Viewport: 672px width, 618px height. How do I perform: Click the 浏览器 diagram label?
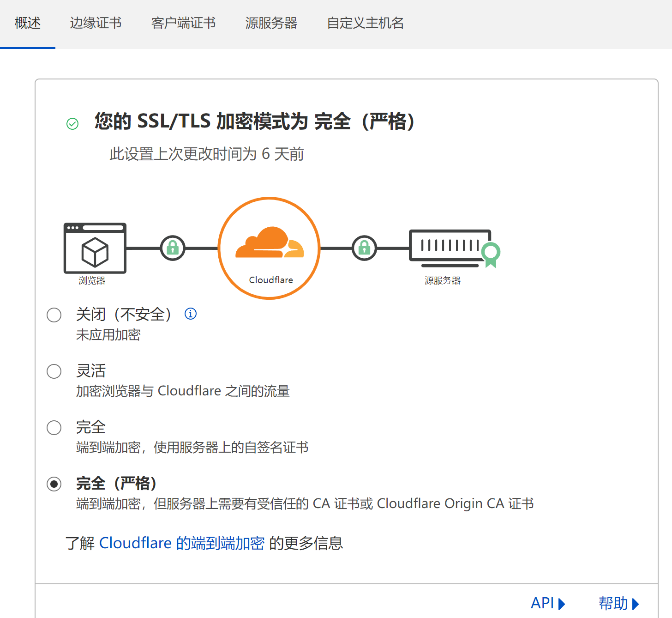point(92,280)
